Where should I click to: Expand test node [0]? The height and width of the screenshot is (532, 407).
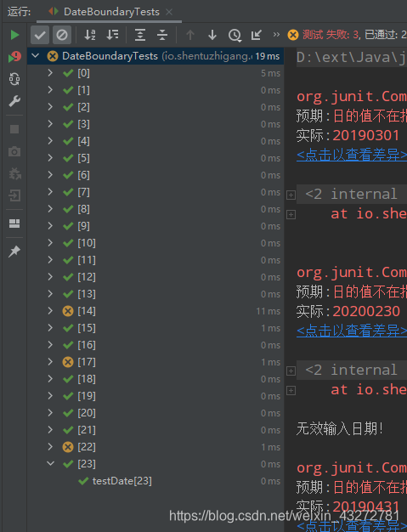pyautogui.click(x=50, y=72)
